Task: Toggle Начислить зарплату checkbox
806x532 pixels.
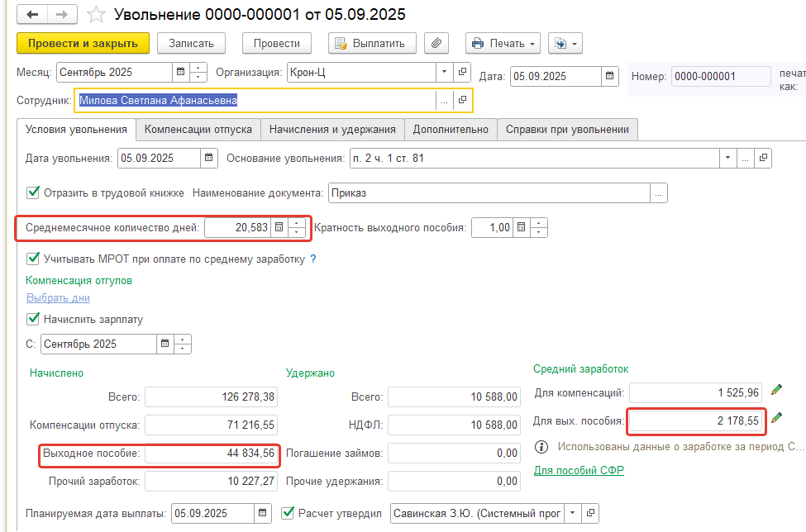Action: 34,319
